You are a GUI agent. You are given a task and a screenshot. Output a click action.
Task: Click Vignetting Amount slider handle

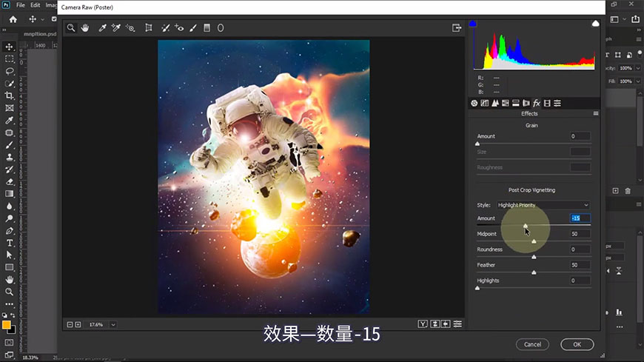coord(526,226)
